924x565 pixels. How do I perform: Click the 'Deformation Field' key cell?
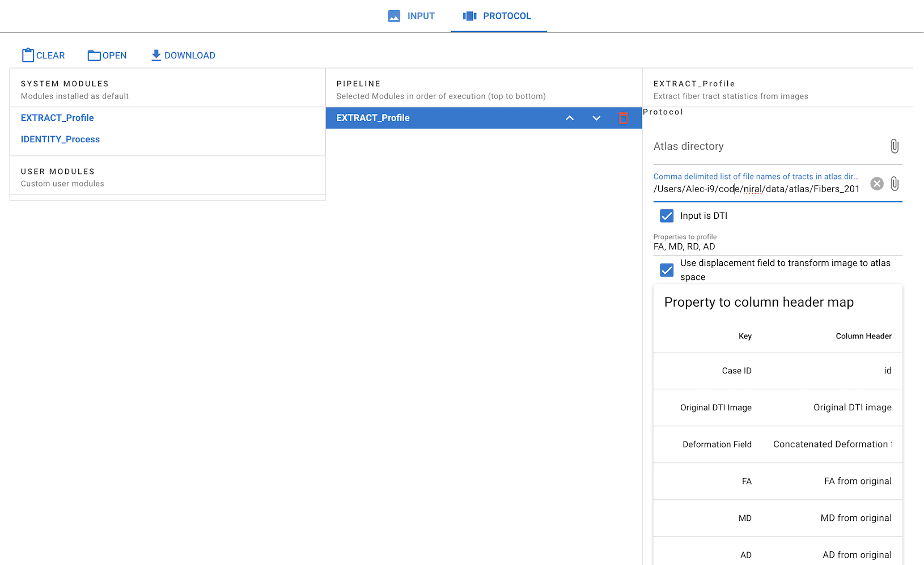(x=717, y=444)
